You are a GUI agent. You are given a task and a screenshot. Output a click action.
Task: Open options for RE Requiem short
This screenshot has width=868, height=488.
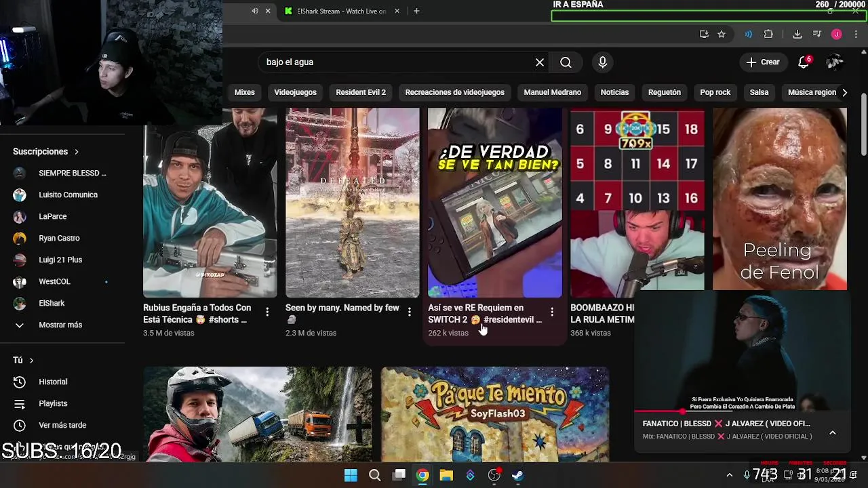click(552, 312)
